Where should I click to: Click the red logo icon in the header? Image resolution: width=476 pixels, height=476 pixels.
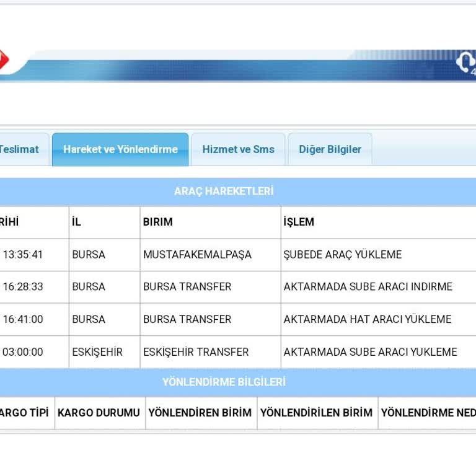(x=4, y=59)
